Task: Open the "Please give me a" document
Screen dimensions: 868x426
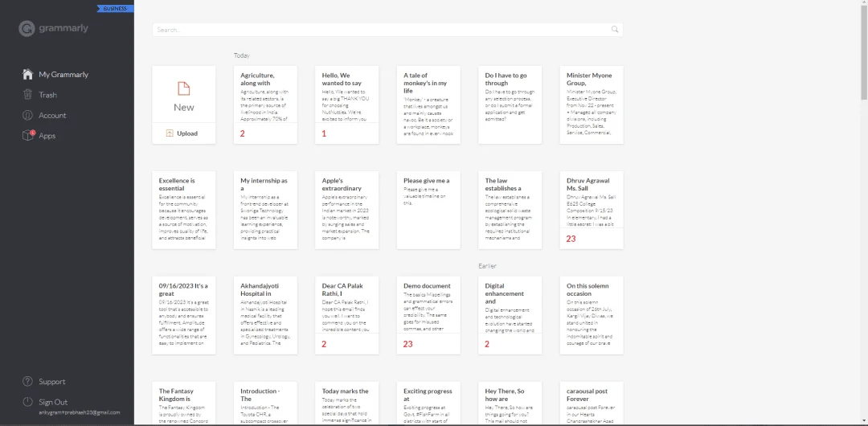Action: 428,210
